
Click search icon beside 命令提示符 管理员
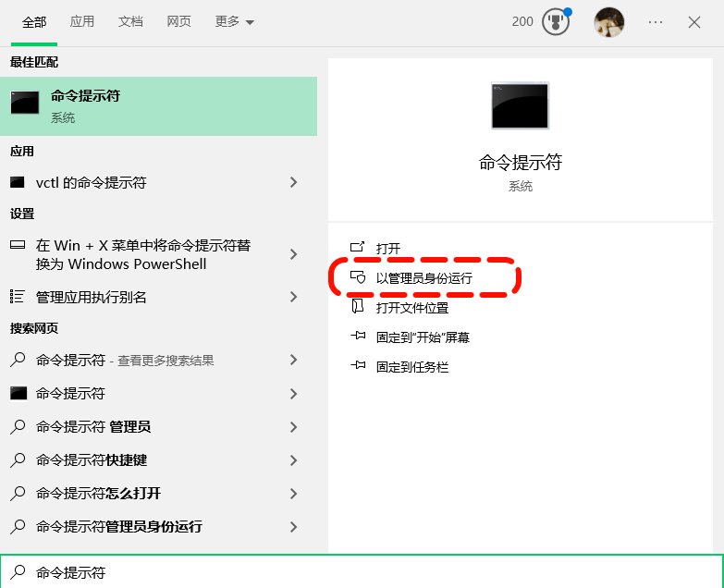(x=18, y=426)
